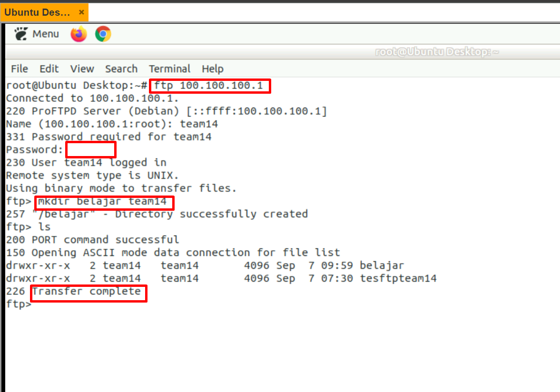Click the '331 Password required for team14' line

click(x=108, y=137)
